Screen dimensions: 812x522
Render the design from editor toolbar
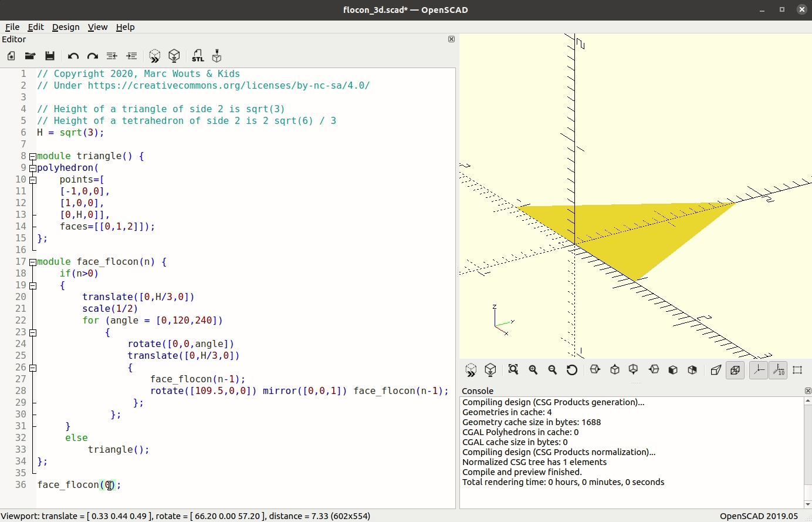pos(174,56)
